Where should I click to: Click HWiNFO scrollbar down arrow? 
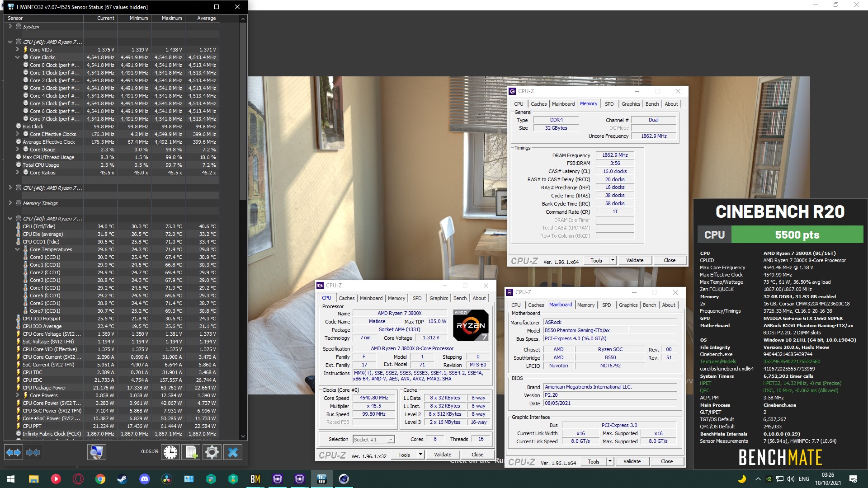click(243, 436)
